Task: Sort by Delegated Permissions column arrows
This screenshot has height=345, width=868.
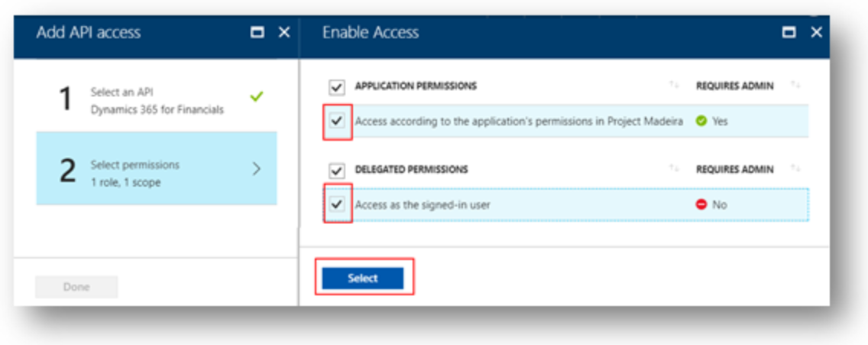Action: pos(674,169)
